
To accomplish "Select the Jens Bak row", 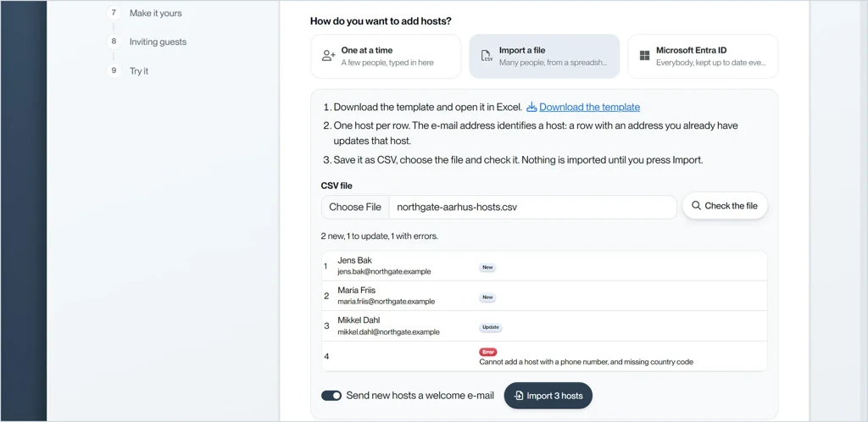I will click(544, 265).
